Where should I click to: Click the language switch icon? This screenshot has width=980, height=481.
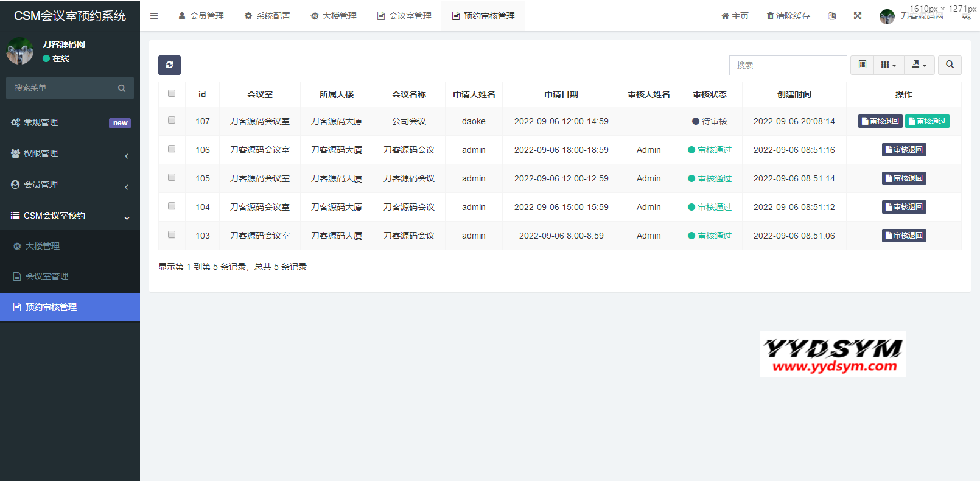point(832,16)
